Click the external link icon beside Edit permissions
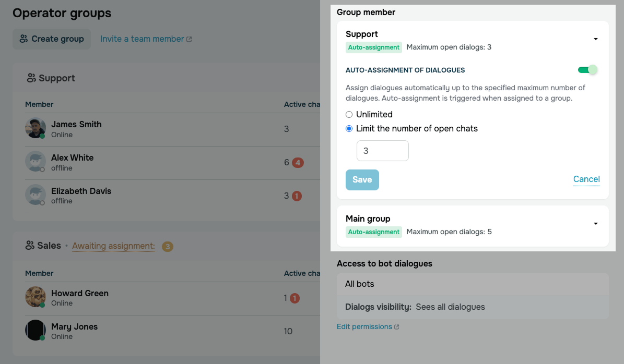The image size is (624, 364). pos(397,327)
